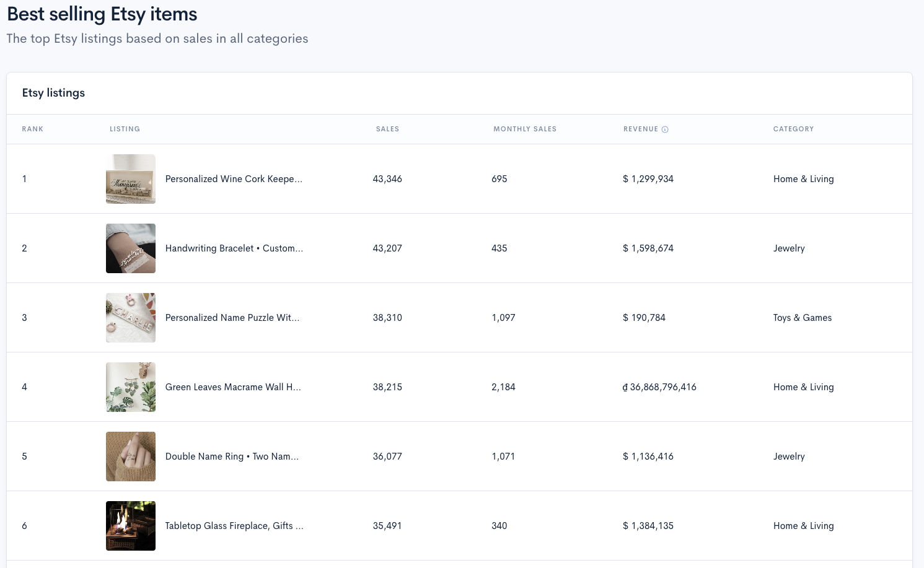The width and height of the screenshot is (924, 568).
Task: Open the Green Leaves Macrame image
Action: [x=131, y=387]
